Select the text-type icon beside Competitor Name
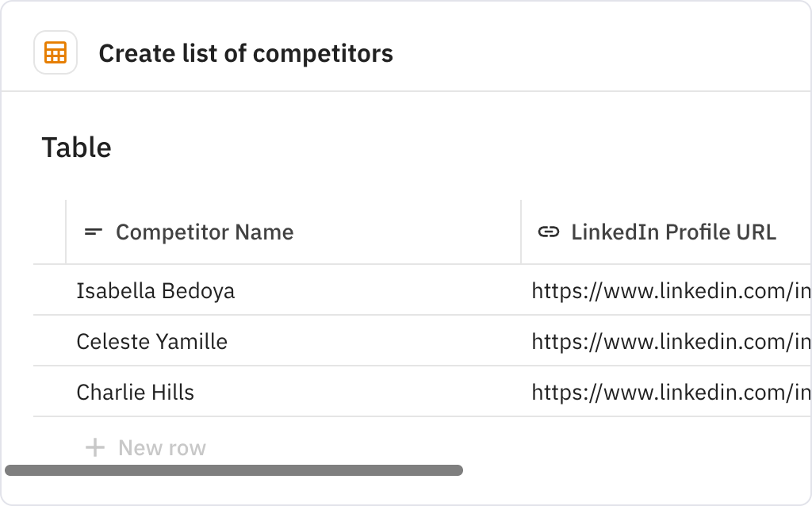Screen dimensions: 812x506 click(x=93, y=232)
